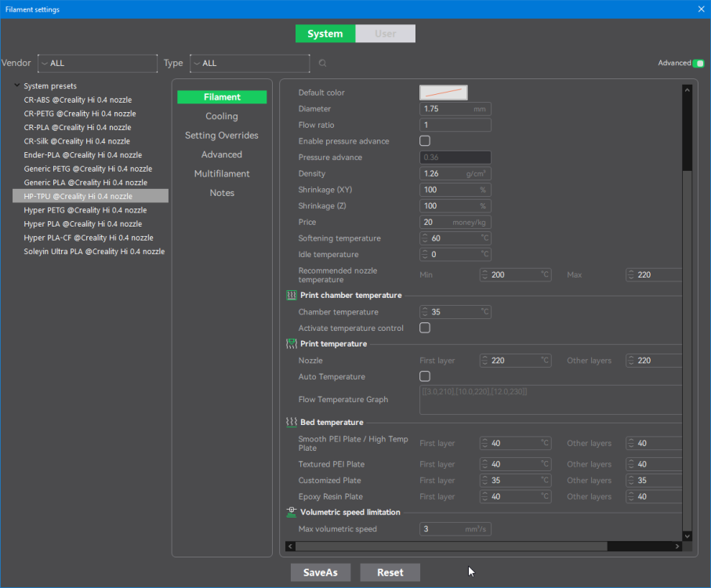Open the Type filter dropdown
This screenshot has height=588, width=711.
250,63
